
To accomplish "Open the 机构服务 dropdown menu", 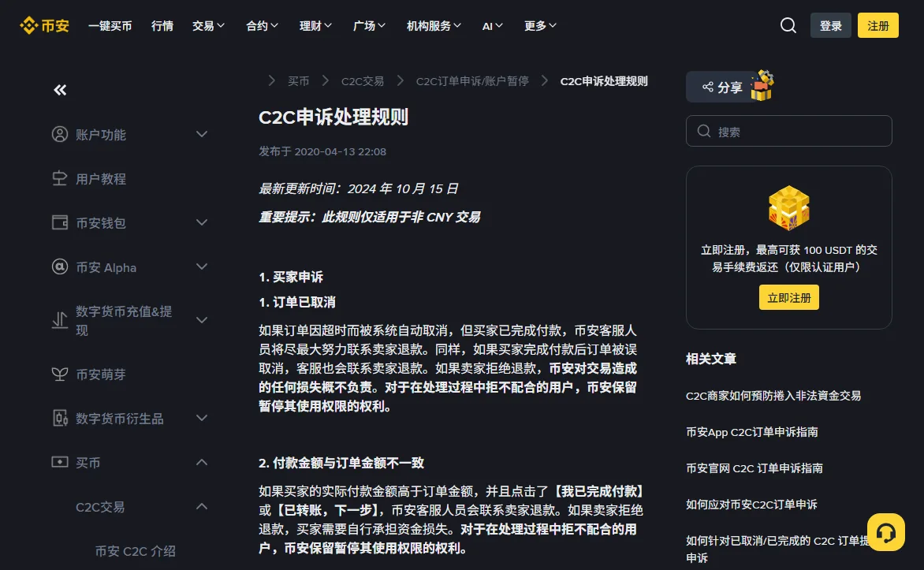I will click(434, 26).
